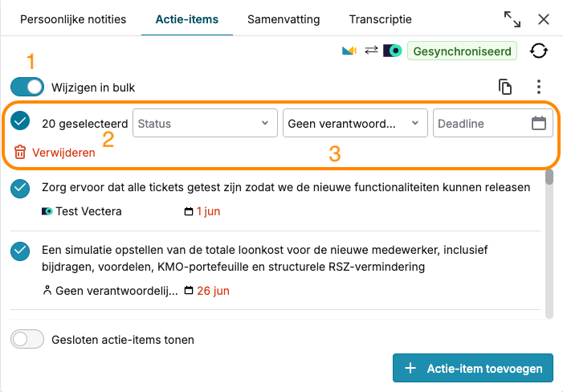Switch to the Samenvatting tab
The width and height of the screenshot is (563, 392).
click(284, 19)
